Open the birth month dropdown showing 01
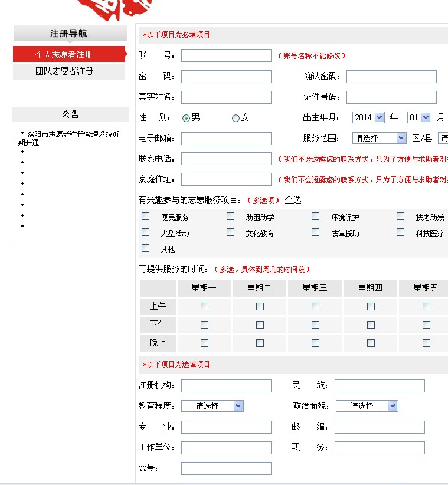 click(419, 117)
